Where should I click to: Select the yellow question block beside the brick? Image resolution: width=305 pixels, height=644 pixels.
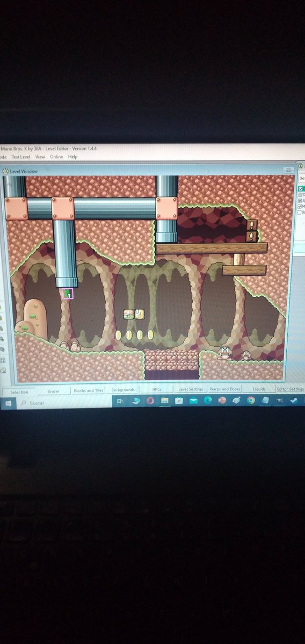[139, 314]
